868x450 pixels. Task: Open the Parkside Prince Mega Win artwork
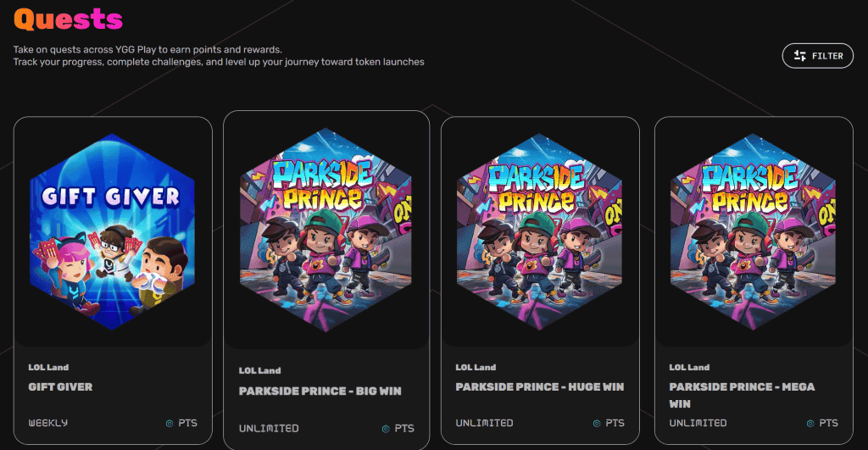[753, 231]
